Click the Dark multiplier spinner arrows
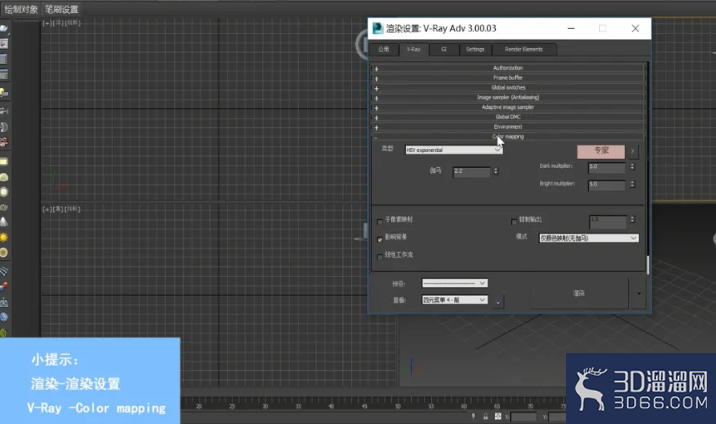Image resolution: width=716 pixels, height=424 pixels. click(632, 167)
